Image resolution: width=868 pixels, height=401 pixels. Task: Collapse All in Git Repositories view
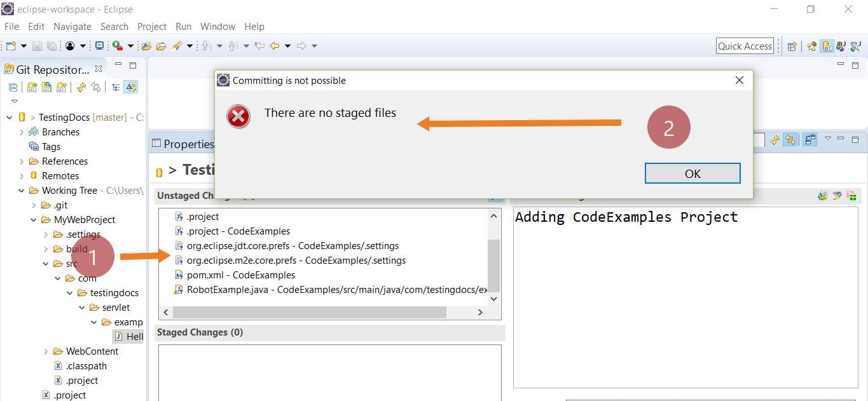click(x=12, y=88)
